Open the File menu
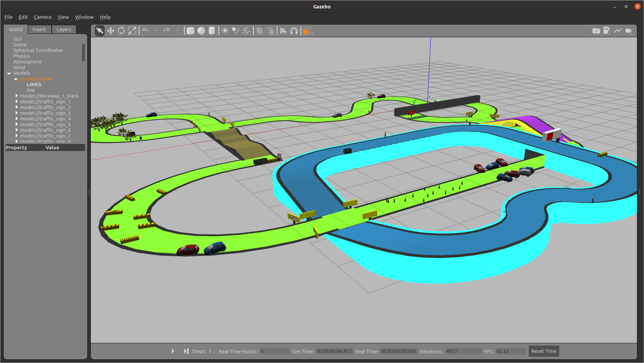Image resolution: width=644 pixels, height=363 pixels. (x=8, y=17)
